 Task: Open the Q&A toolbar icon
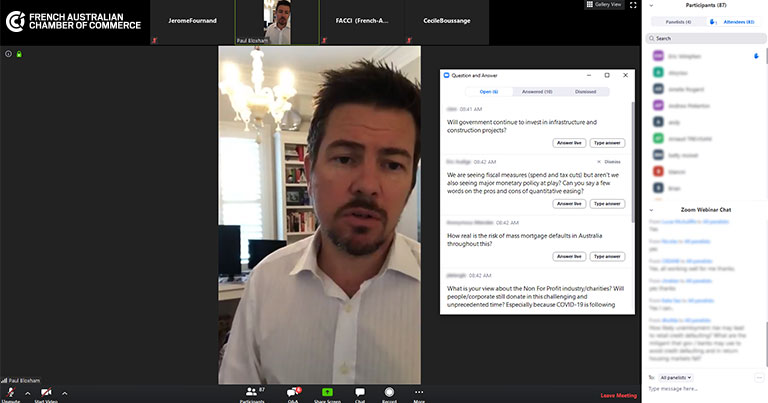[293, 391]
